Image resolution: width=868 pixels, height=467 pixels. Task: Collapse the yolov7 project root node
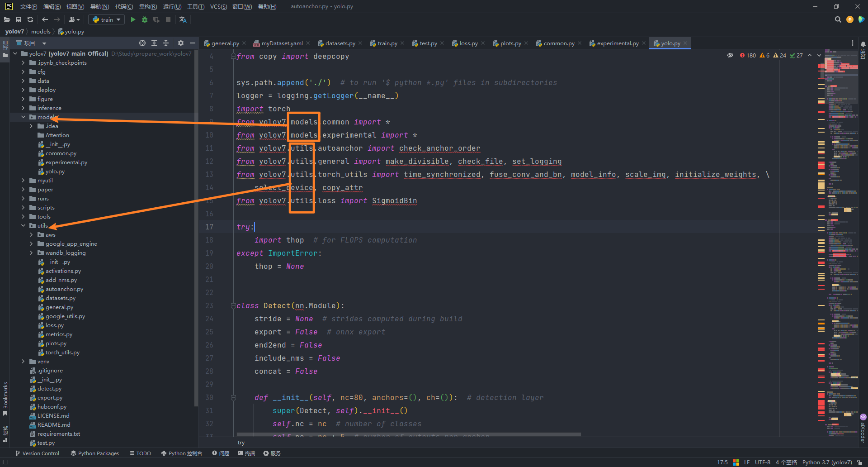tap(15, 54)
